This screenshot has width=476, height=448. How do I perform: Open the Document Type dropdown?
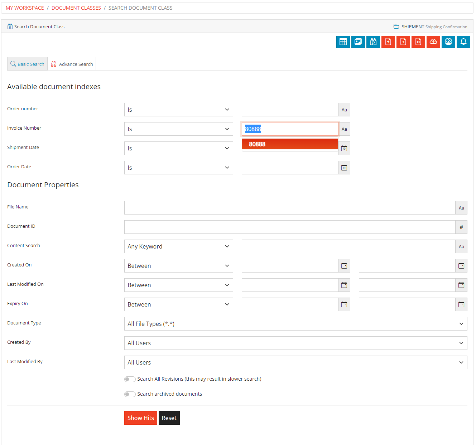[x=295, y=324]
